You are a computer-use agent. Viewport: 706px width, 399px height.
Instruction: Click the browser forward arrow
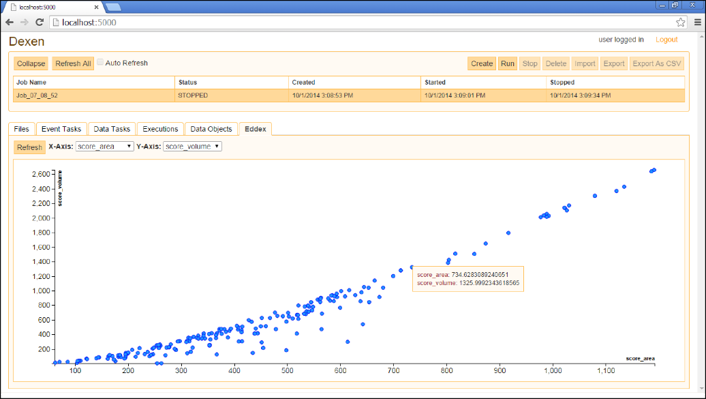point(24,22)
